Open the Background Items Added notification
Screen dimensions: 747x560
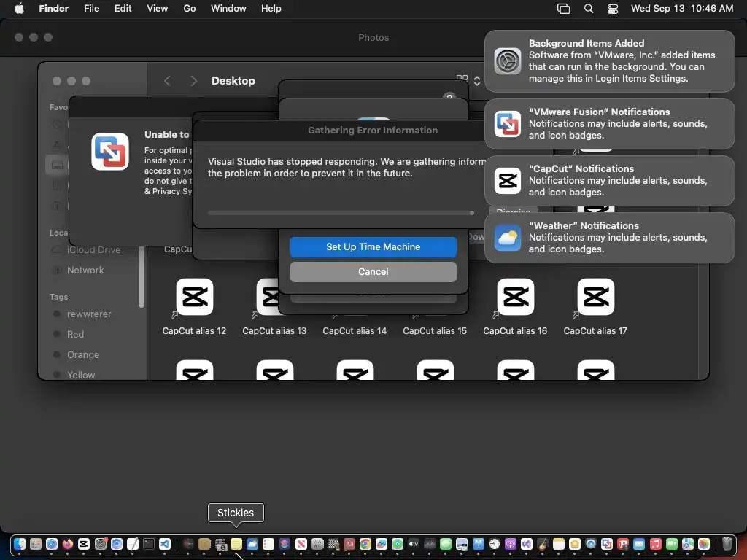coord(609,61)
